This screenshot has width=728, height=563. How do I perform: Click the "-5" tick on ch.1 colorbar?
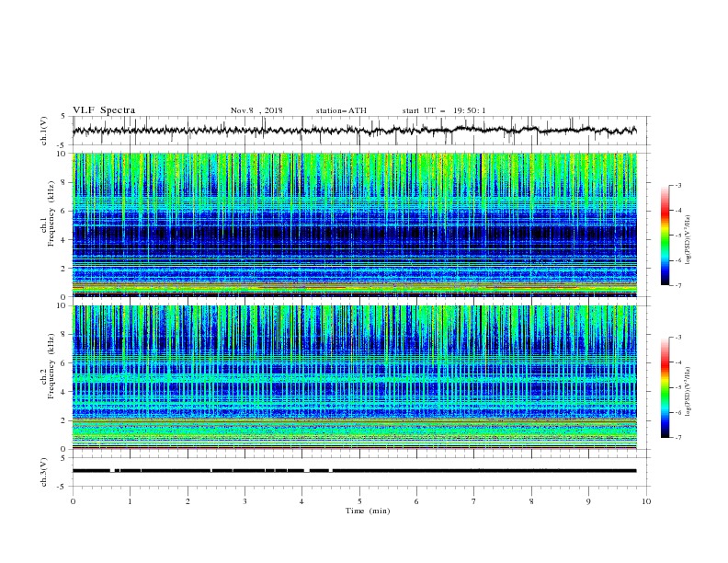coord(677,236)
